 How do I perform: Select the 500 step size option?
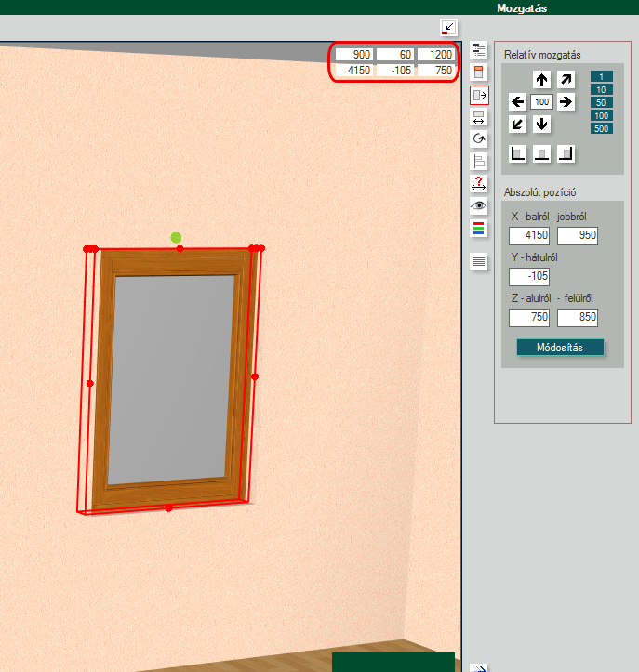pyautogui.click(x=601, y=129)
